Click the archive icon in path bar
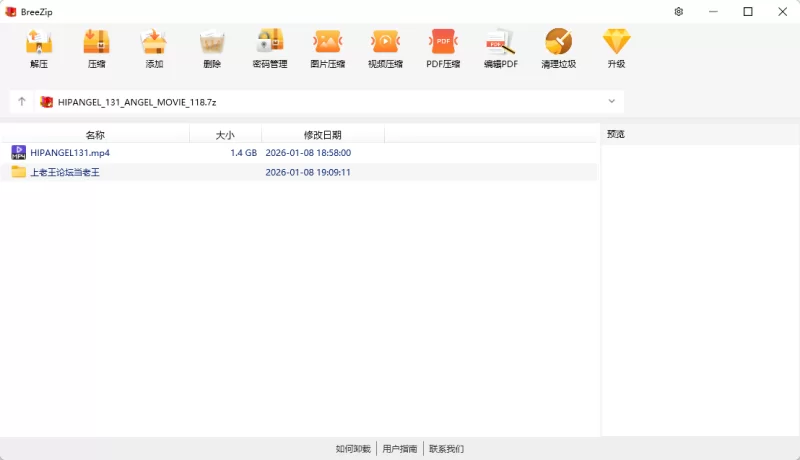 click(x=46, y=102)
